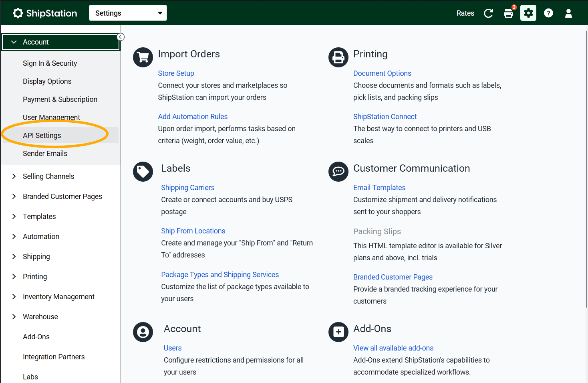The image size is (588, 383).
Task: Click the Printing section printer icon
Action: (x=338, y=57)
